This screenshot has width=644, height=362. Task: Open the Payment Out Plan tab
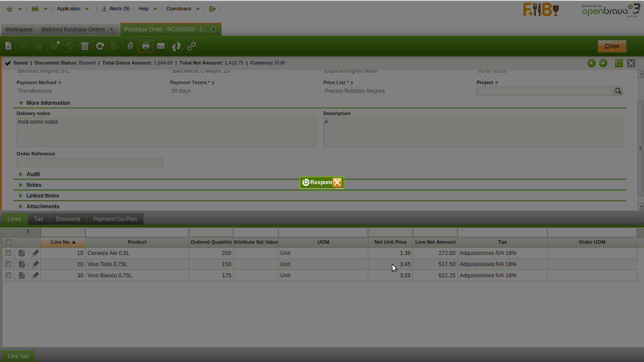point(115,219)
